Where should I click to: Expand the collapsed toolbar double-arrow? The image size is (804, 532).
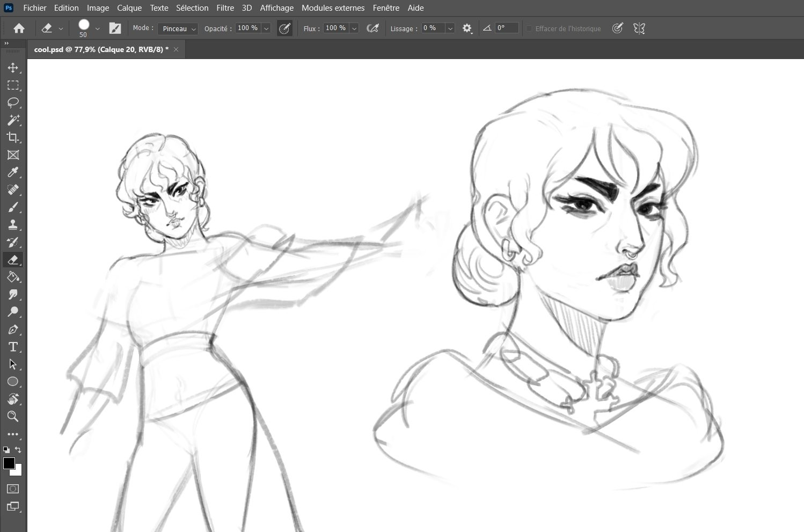click(x=6, y=43)
